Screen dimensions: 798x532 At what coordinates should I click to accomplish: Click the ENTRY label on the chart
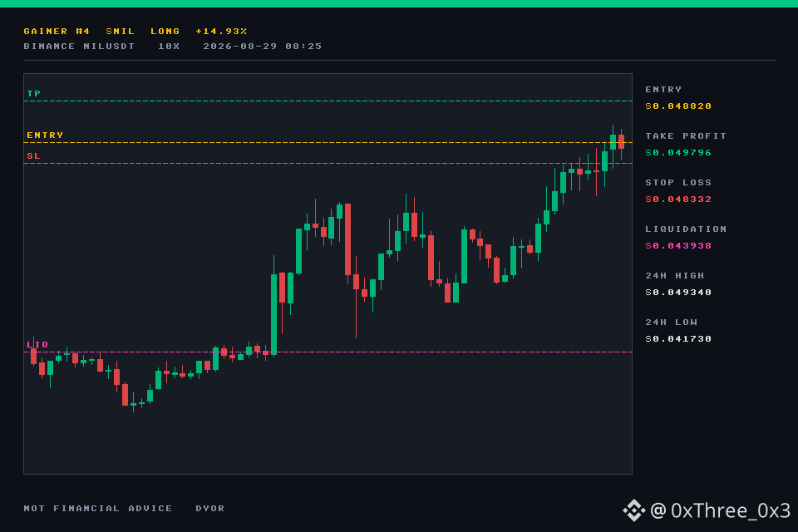(x=45, y=135)
